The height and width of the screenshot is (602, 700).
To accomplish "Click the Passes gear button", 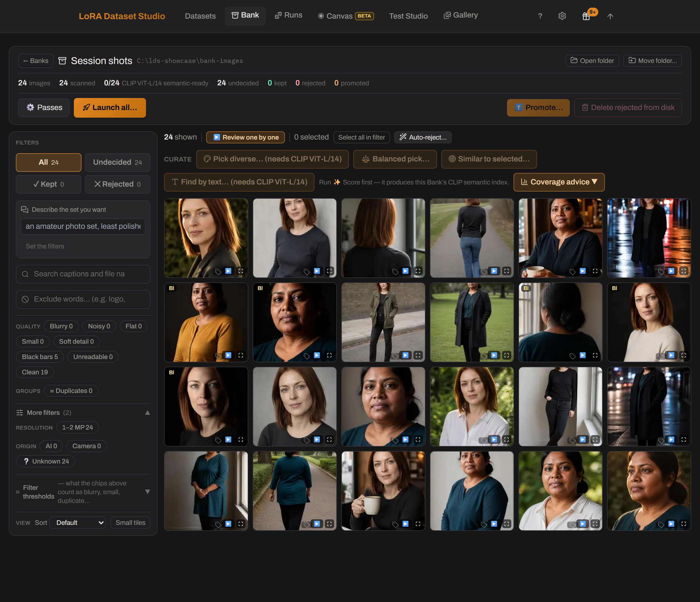I will click(43, 108).
